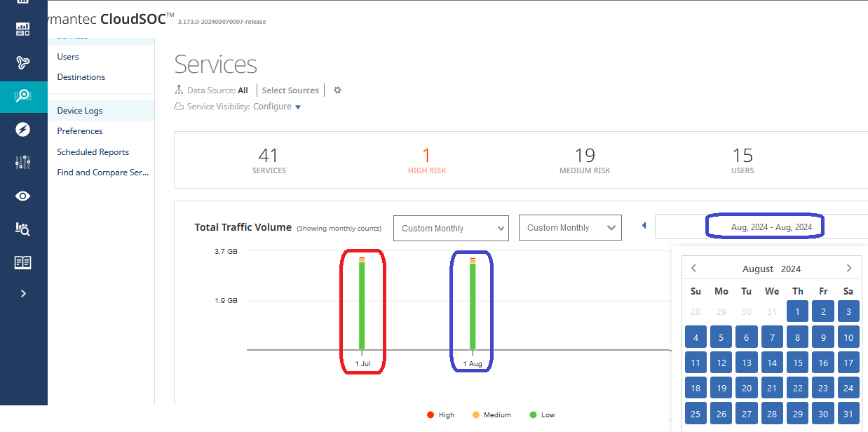Select August 31 in the calendar

point(848,413)
